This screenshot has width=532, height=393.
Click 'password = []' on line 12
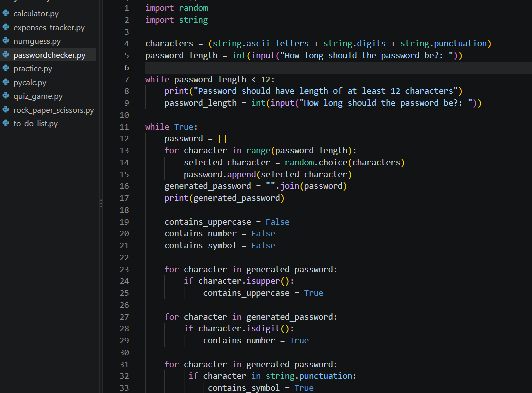click(195, 139)
